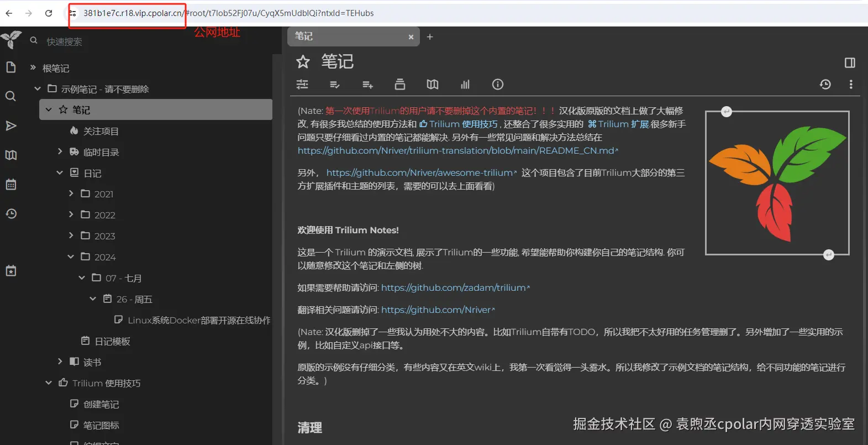Toggle the right pane panel icon

point(850,62)
